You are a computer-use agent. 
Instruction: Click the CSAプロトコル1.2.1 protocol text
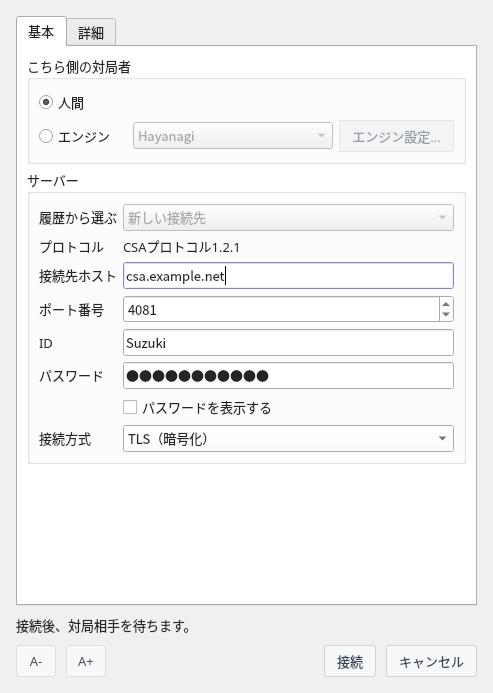[x=181, y=248]
